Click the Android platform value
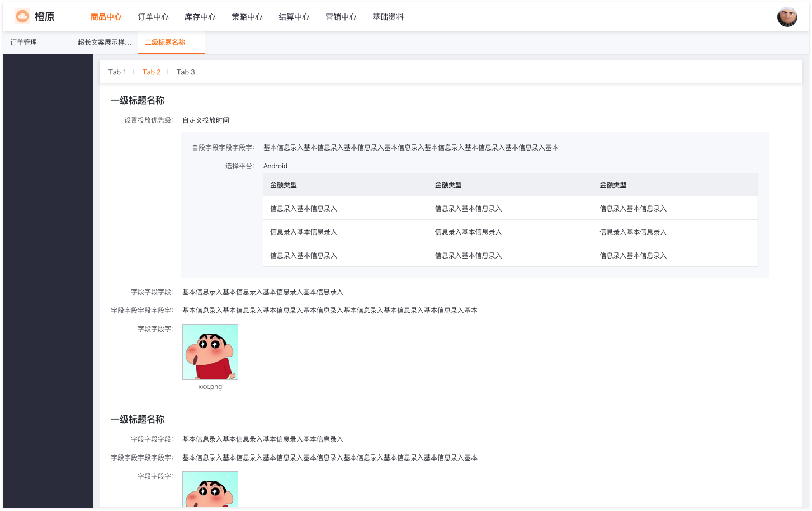Image resolution: width=812 pixels, height=511 pixels. click(275, 166)
